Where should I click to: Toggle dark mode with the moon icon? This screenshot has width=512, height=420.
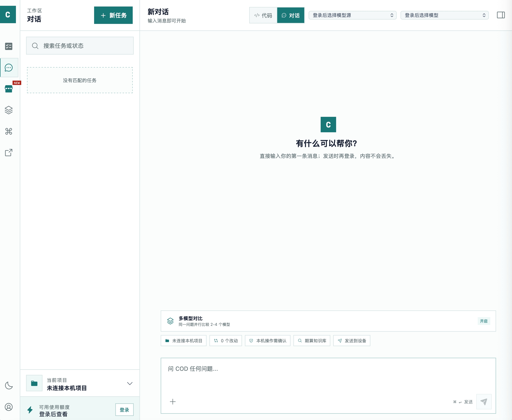(x=9, y=386)
